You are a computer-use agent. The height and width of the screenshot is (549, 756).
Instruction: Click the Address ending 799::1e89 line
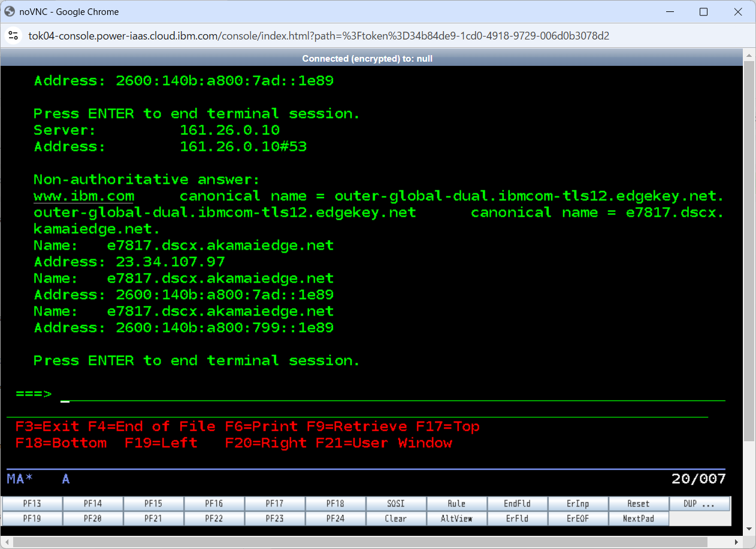point(183,328)
